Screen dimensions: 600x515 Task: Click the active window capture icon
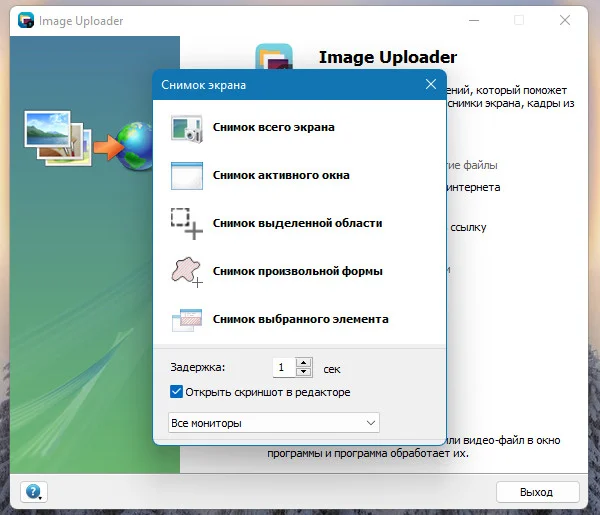pyautogui.click(x=187, y=176)
